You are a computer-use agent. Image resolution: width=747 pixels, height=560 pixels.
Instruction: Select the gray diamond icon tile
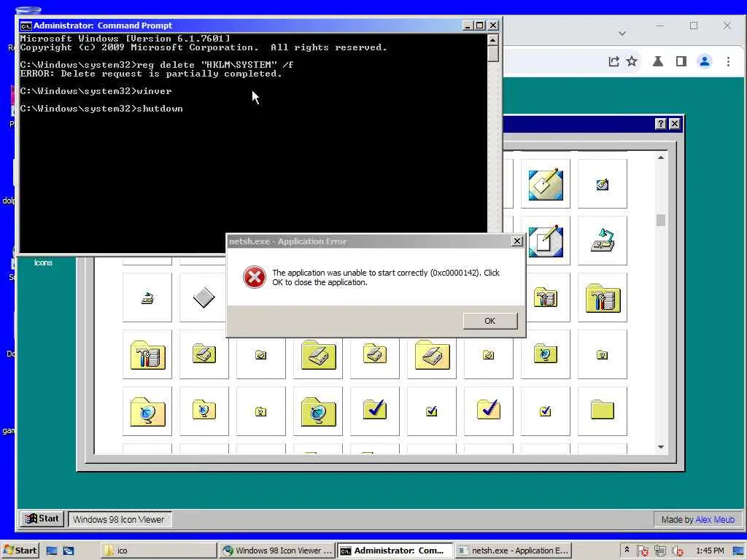(x=204, y=297)
